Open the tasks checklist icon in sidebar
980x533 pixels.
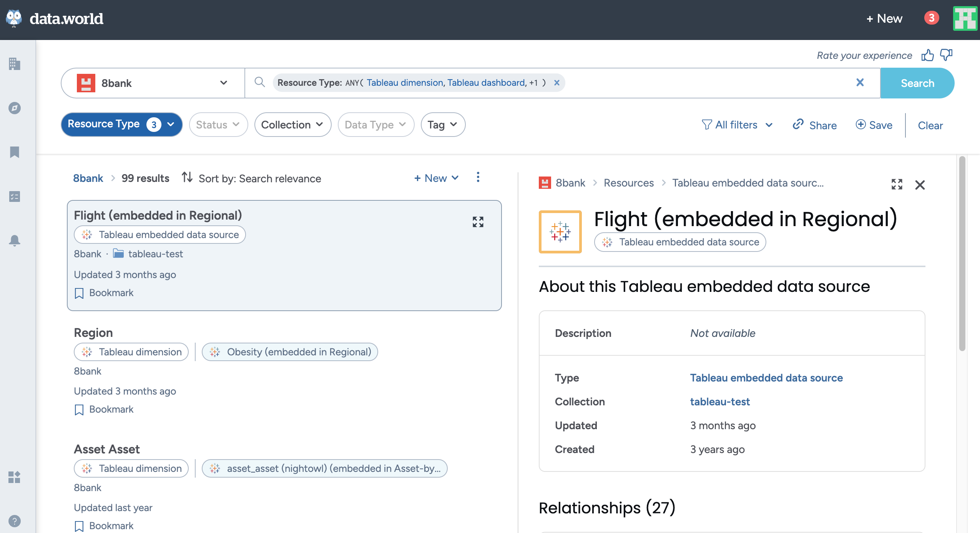point(15,197)
